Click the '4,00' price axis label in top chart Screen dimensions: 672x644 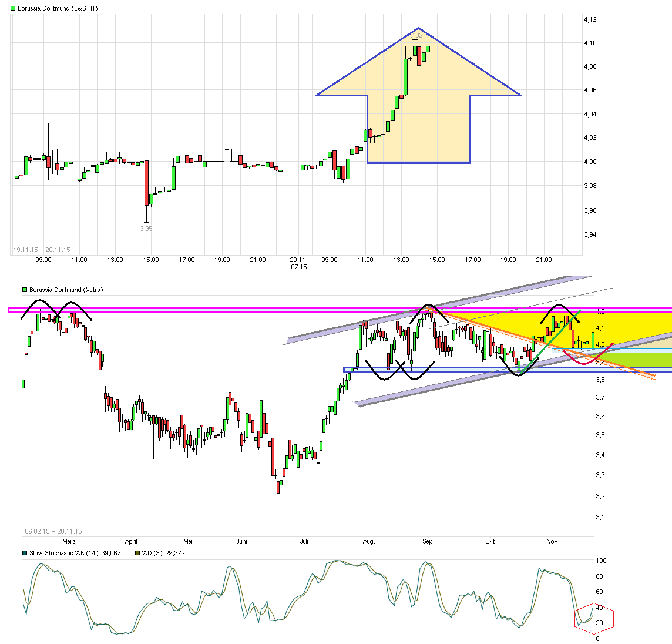590,162
